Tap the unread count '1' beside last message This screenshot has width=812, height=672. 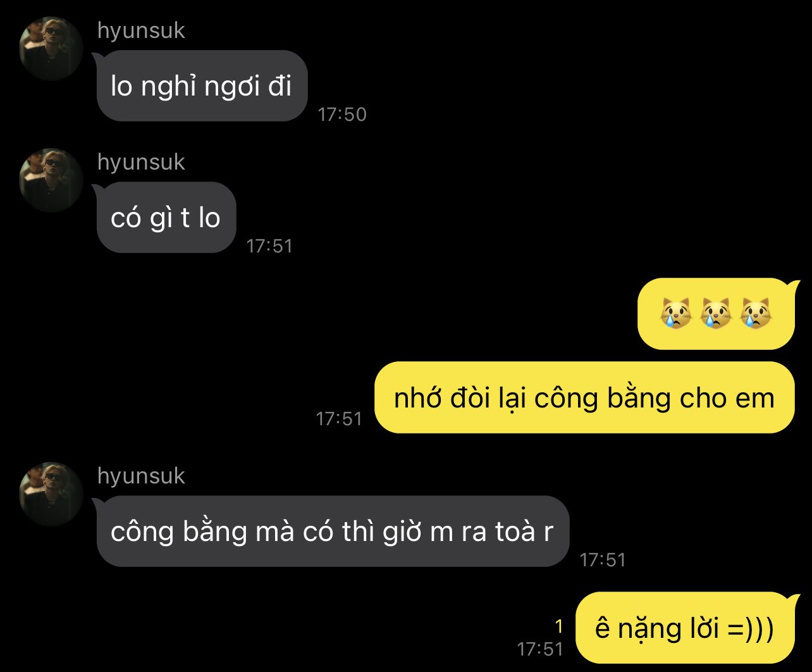558,626
